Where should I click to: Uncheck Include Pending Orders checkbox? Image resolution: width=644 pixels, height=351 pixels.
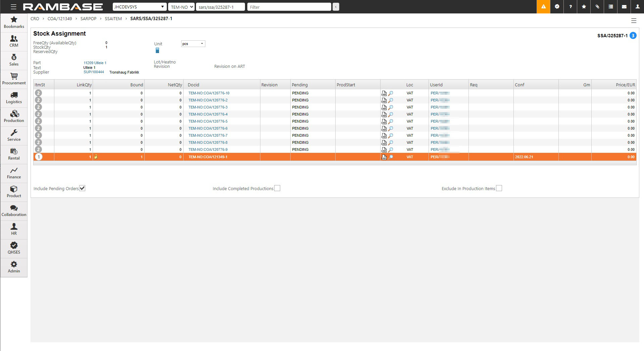(82, 188)
